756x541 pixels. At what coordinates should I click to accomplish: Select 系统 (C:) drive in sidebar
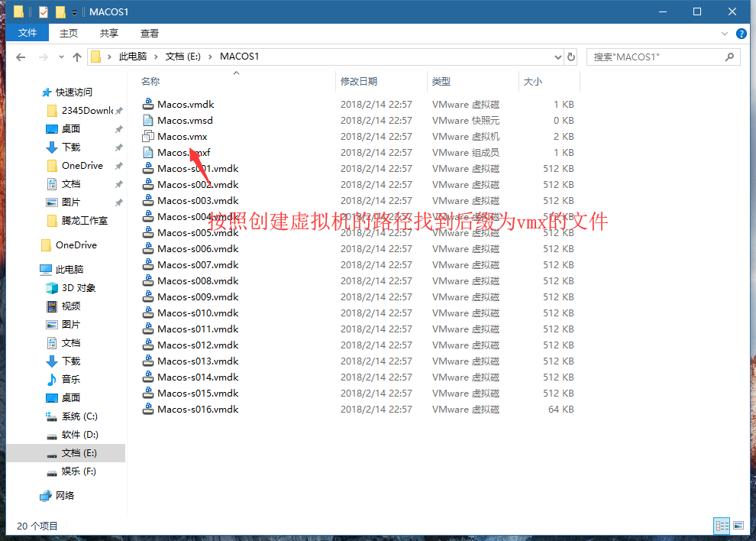[79, 416]
